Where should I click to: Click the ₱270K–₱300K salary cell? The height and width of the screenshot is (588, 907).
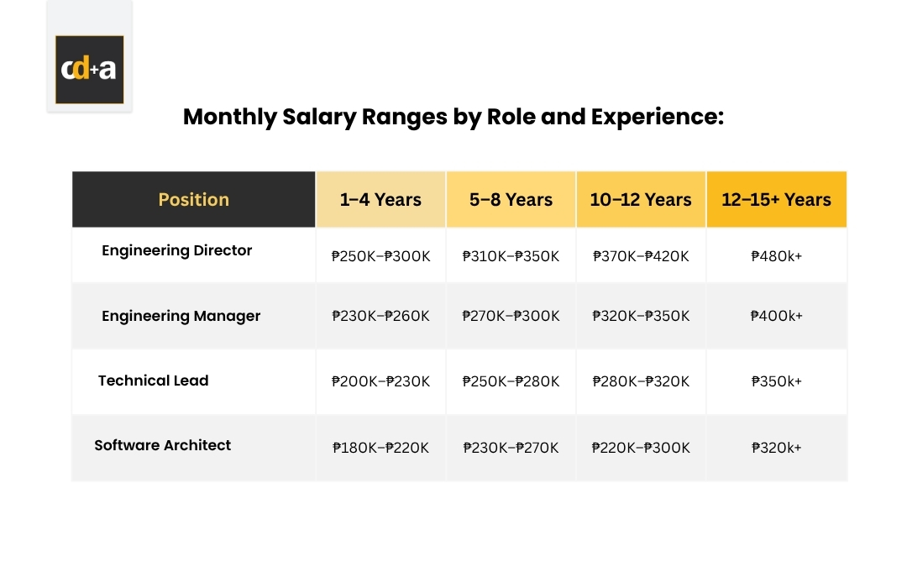click(511, 316)
